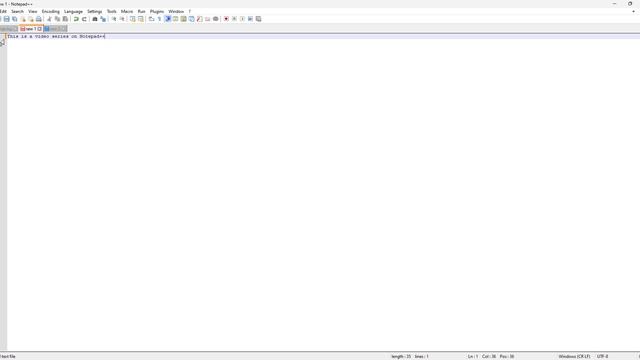Click the Stop Recording macro icon

pyautogui.click(x=234, y=19)
